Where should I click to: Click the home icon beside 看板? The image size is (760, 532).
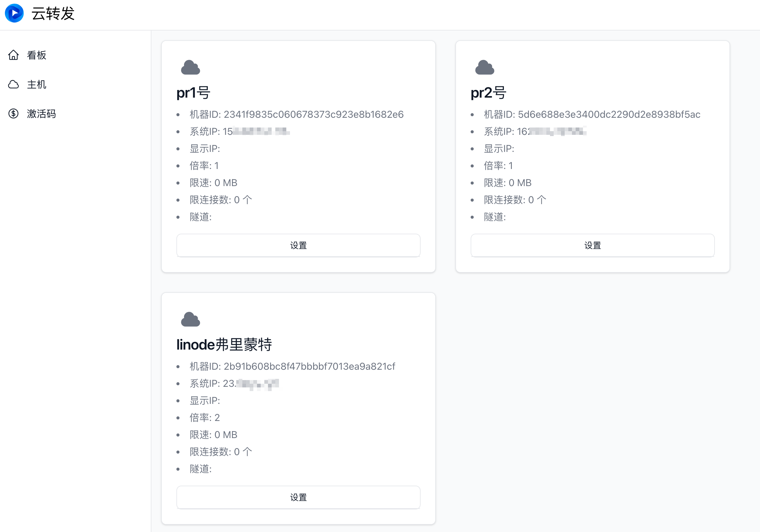pos(13,55)
